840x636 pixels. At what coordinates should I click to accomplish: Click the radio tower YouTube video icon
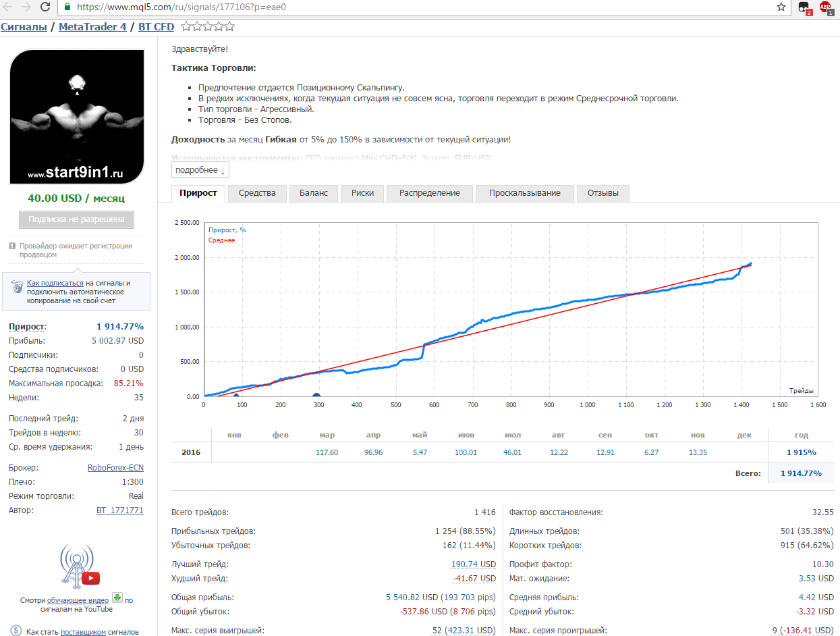click(x=80, y=566)
